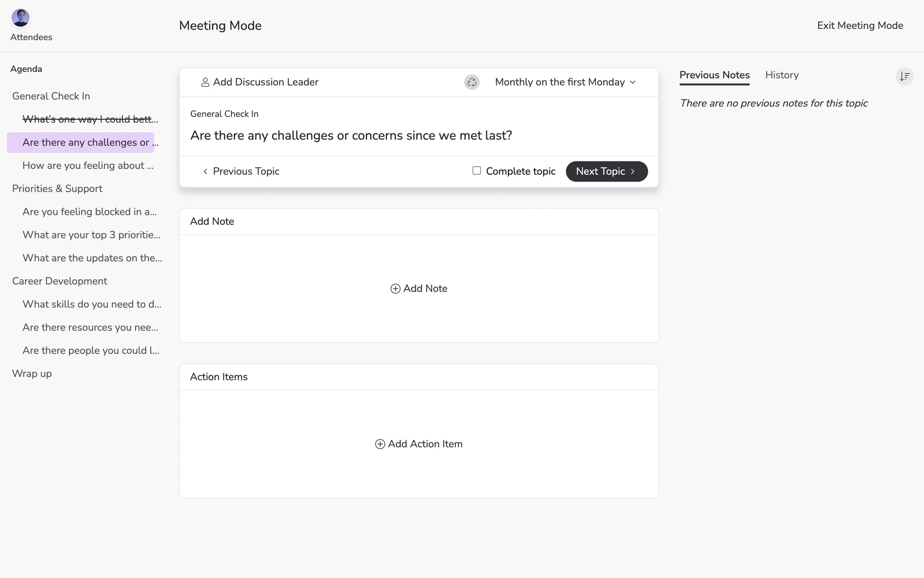Select "How are you feeling about" topic
The height and width of the screenshot is (578, 924).
pyautogui.click(x=88, y=166)
